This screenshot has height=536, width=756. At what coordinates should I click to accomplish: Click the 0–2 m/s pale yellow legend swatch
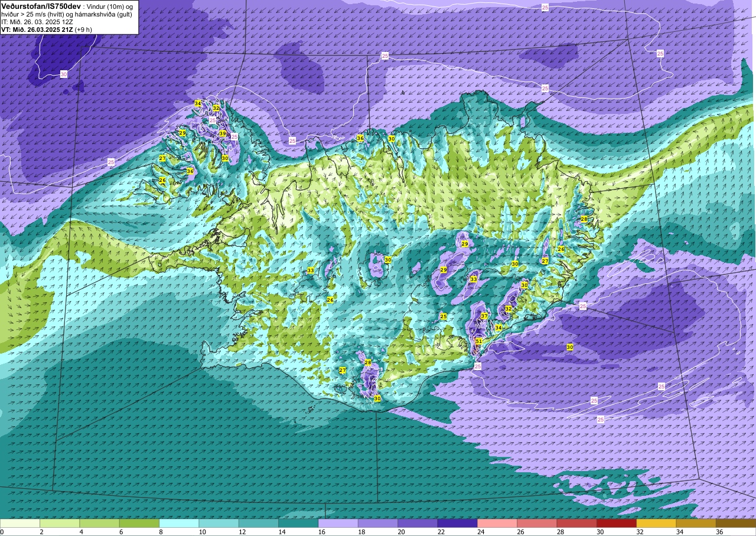[x=20, y=523]
